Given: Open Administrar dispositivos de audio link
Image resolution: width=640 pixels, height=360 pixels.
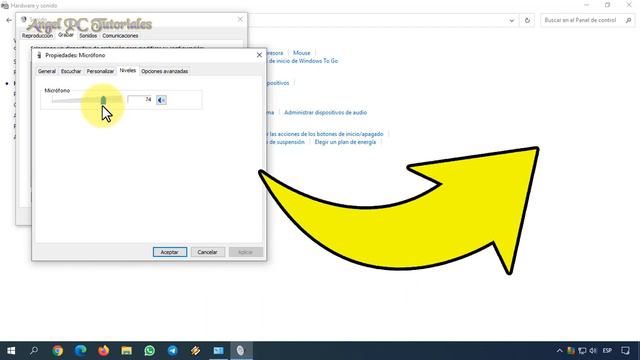Looking at the screenshot, I should [325, 112].
